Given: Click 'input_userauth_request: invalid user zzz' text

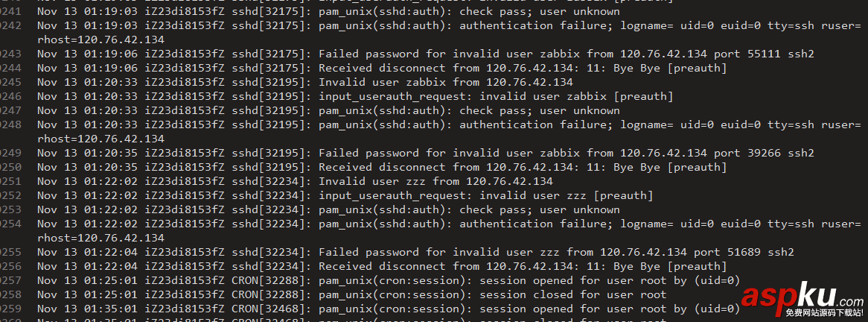Looking at the screenshot, I should coord(485,196).
